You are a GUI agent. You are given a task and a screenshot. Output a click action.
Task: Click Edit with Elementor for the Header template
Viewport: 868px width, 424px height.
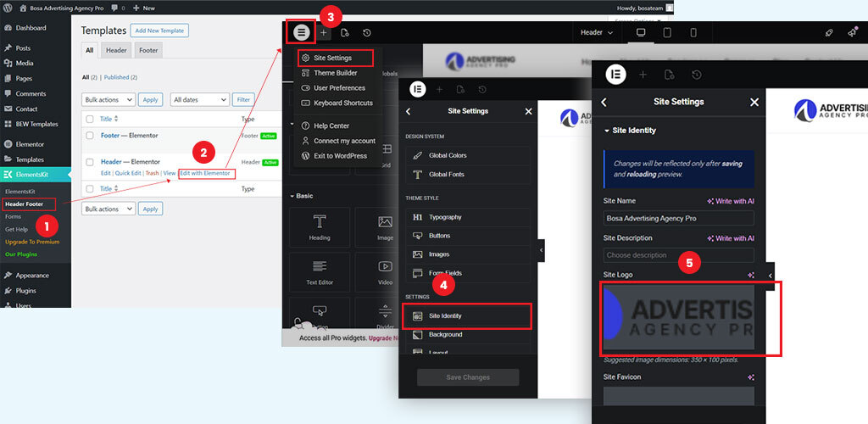(x=205, y=173)
